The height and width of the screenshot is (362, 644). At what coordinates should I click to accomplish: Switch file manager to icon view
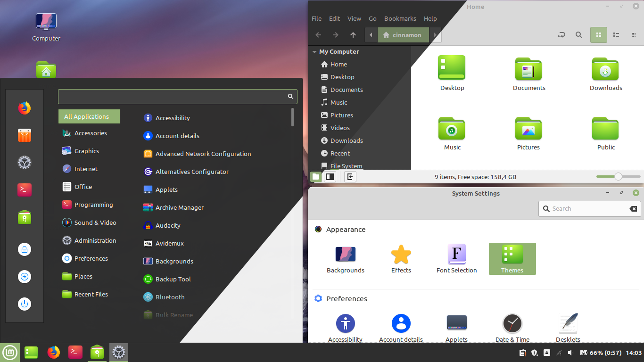click(x=599, y=35)
